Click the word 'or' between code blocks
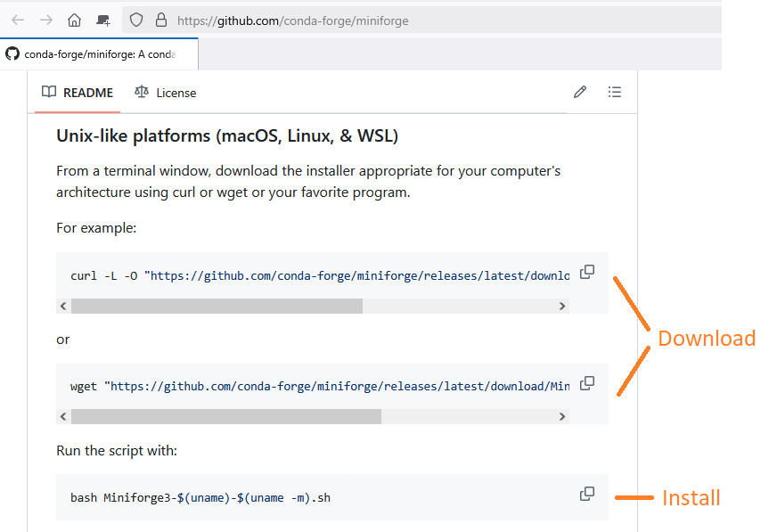 pyautogui.click(x=63, y=340)
